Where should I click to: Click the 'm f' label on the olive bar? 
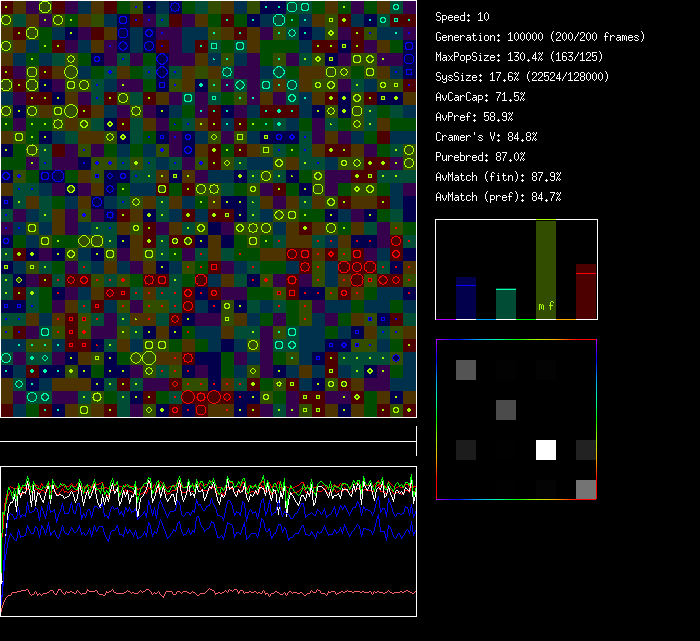546,306
